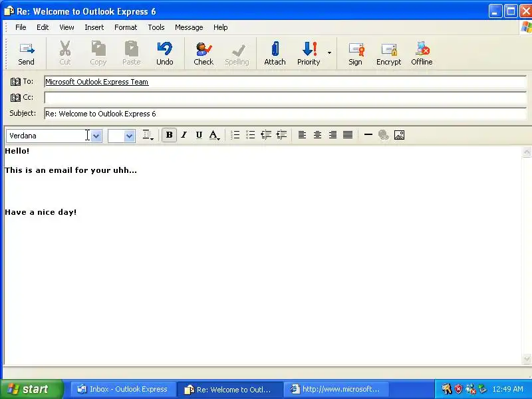Check names with the Check icon

[x=203, y=54]
